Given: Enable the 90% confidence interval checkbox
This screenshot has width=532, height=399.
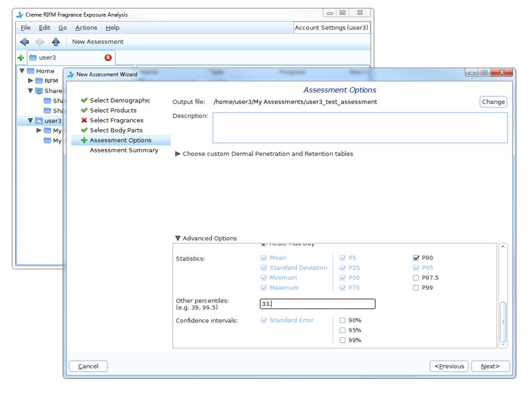Looking at the screenshot, I should [342, 320].
